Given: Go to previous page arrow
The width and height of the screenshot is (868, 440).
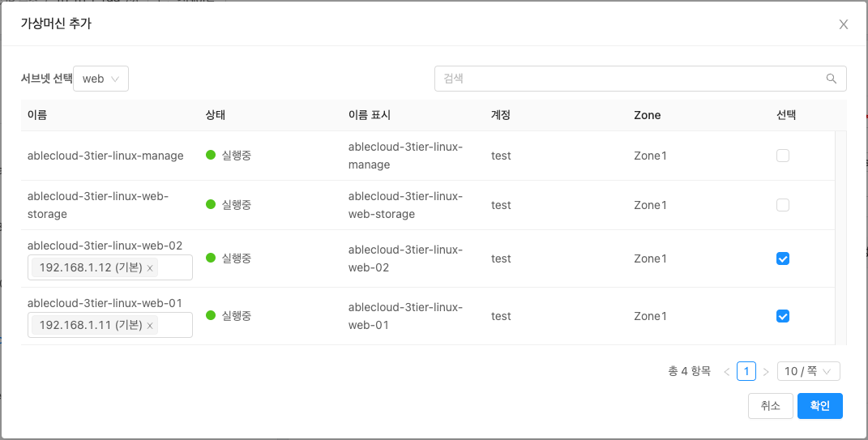Looking at the screenshot, I should [x=727, y=372].
